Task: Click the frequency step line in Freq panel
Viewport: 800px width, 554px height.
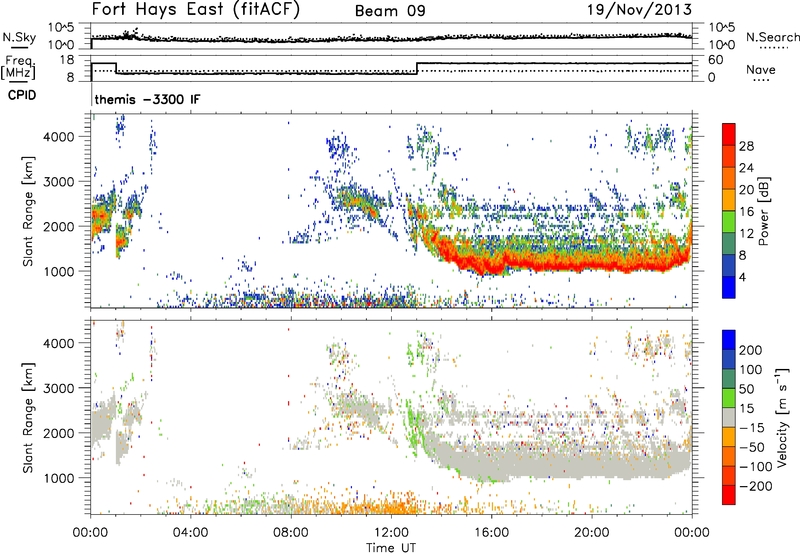Action: [391, 69]
